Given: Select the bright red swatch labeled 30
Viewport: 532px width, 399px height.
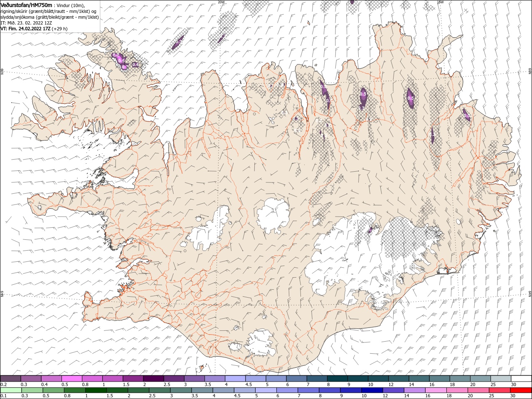Looking at the screenshot, I should point(521,390).
